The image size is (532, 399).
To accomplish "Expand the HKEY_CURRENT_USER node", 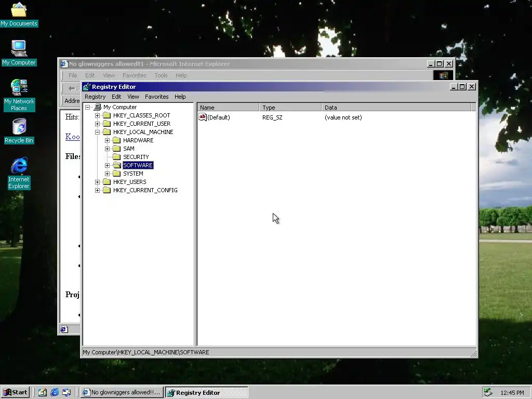I will pos(97,124).
